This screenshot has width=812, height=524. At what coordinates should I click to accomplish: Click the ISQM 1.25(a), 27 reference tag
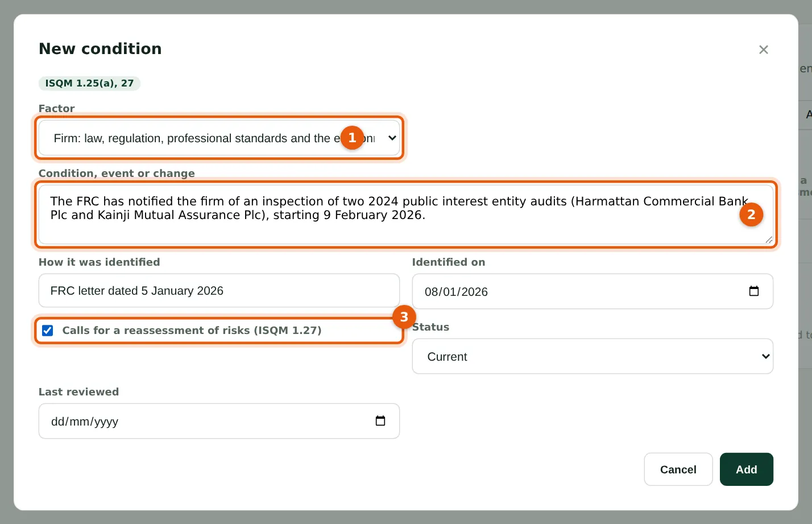pyautogui.click(x=89, y=83)
